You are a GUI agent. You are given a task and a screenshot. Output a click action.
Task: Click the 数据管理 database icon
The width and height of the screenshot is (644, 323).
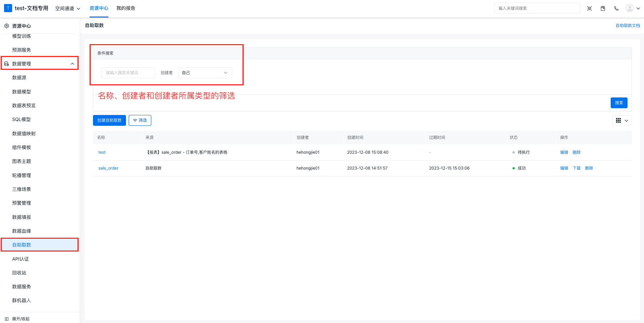click(6, 64)
